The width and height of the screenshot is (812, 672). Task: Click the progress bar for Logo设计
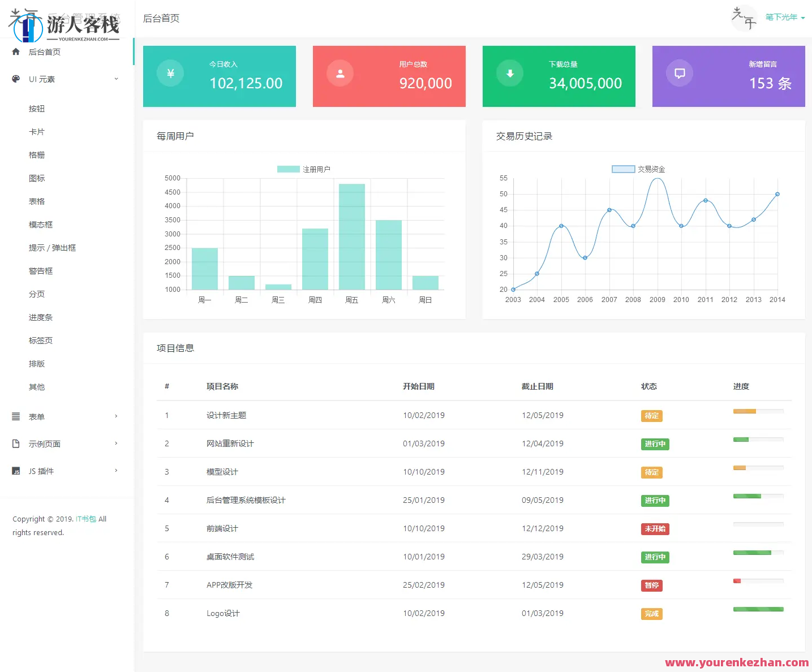tap(758, 609)
